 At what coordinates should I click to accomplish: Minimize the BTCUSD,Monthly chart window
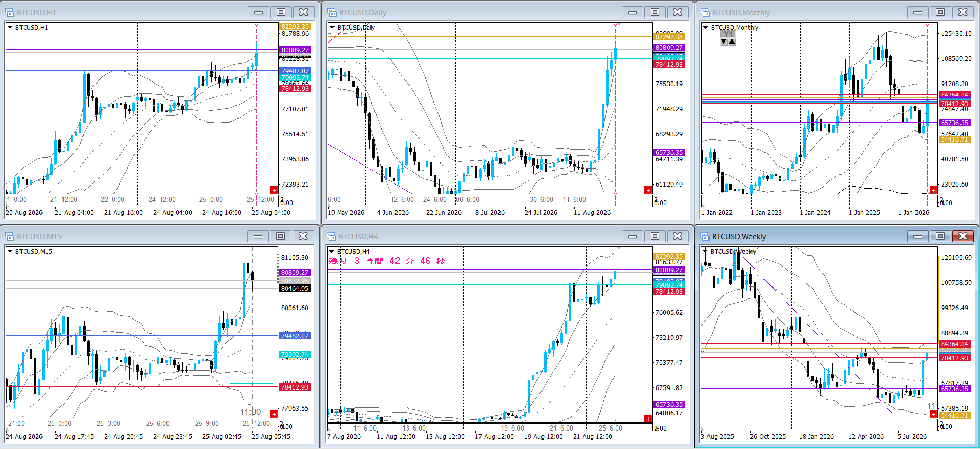(918, 12)
